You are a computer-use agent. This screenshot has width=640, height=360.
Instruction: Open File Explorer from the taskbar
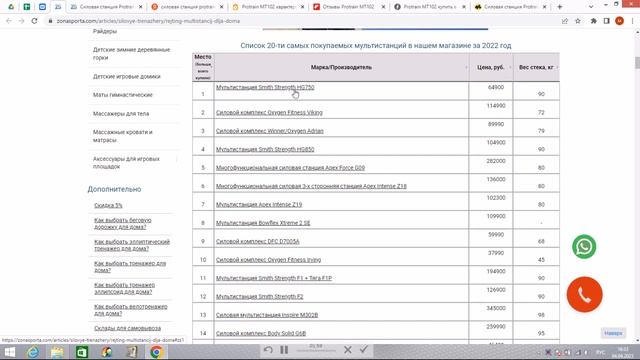pos(58,352)
